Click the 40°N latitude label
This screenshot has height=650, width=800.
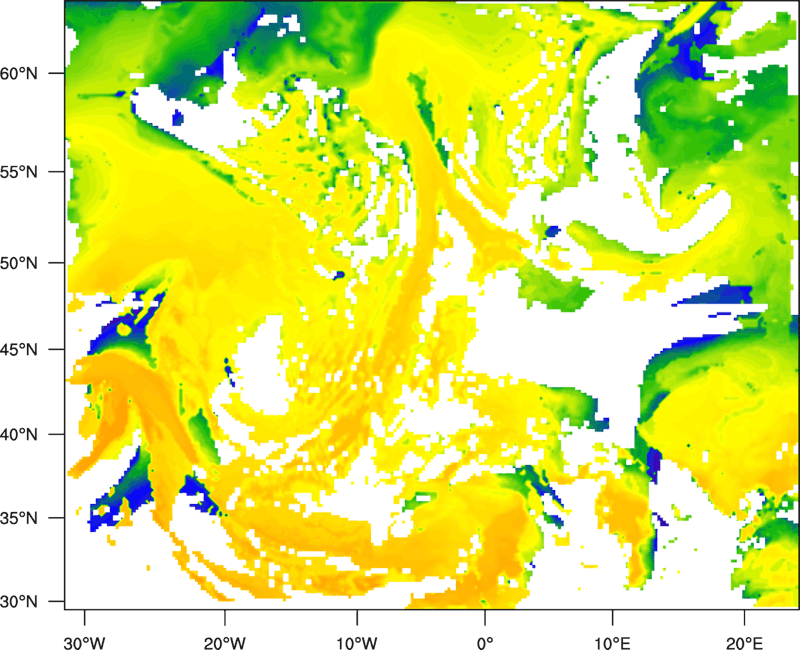point(19,434)
